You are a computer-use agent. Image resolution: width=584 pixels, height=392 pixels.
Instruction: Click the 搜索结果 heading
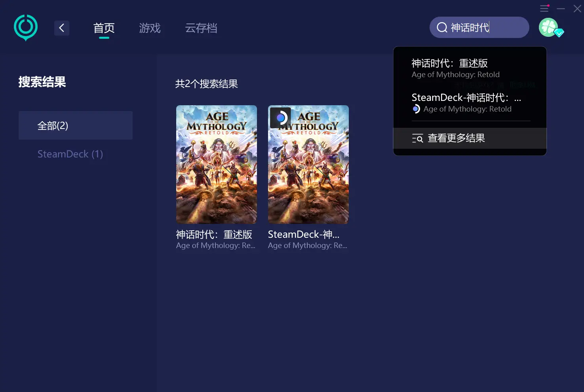pos(42,82)
